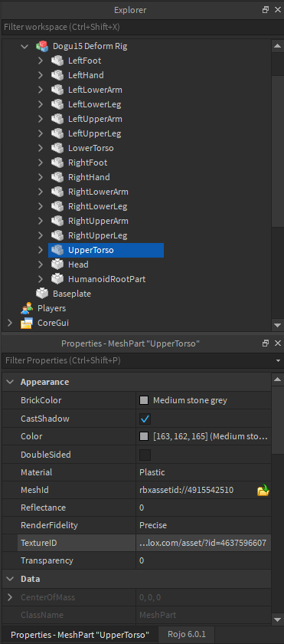Open the Filter Properties dropdown arrow
The width and height of the screenshot is (284, 644).
(279, 360)
